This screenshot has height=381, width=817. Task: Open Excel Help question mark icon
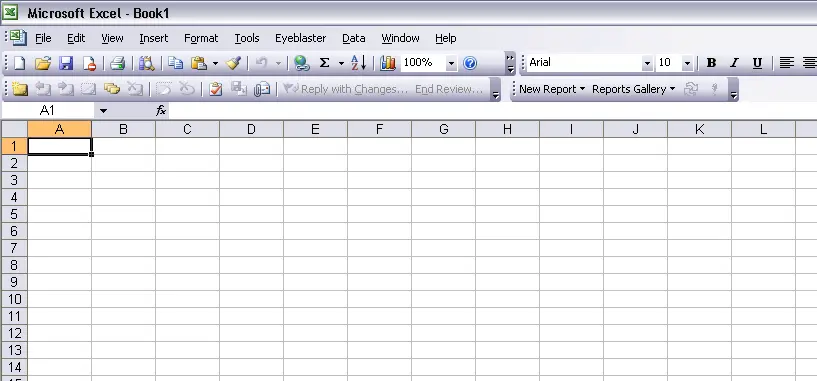[x=470, y=63]
